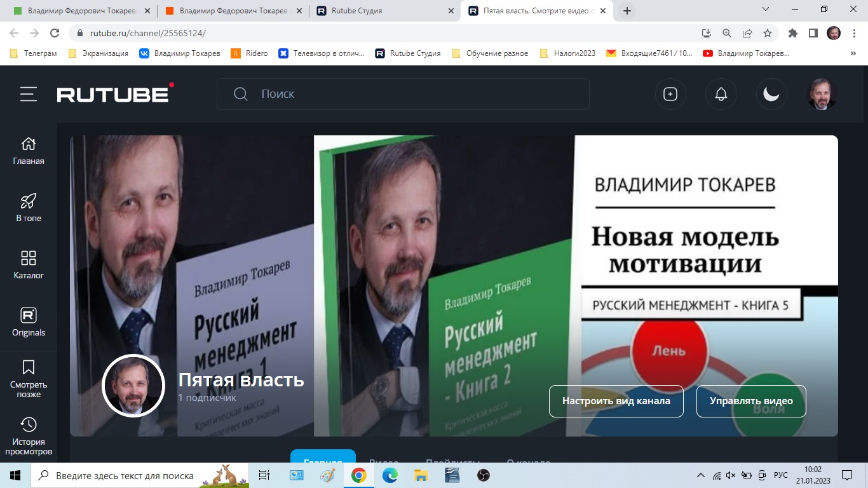The width and height of the screenshot is (868, 488).
Task: Open a new browser tab
Action: tap(627, 11)
